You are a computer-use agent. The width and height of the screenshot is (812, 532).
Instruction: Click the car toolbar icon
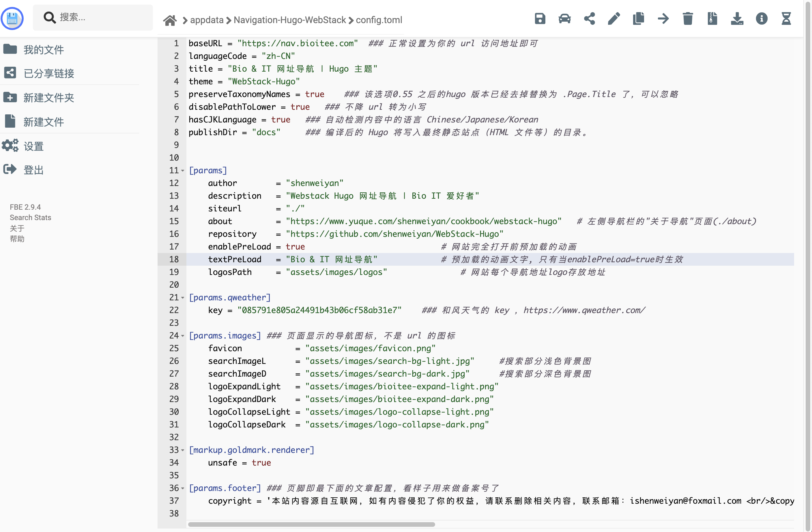coord(565,19)
